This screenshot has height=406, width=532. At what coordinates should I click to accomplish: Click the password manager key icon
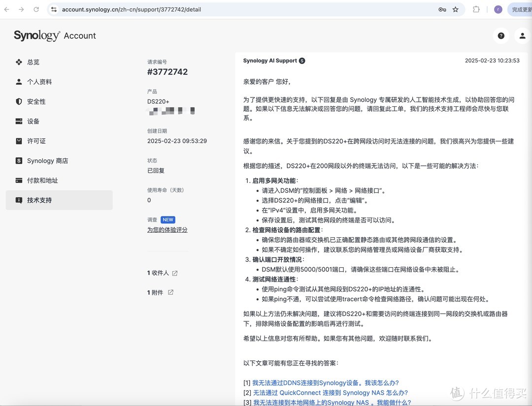[x=442, y=9]
